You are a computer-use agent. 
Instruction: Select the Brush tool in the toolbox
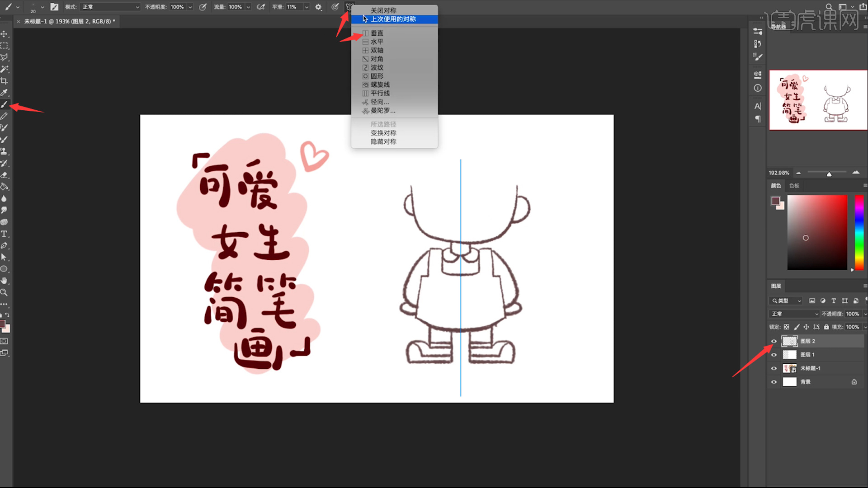[4, 104]
